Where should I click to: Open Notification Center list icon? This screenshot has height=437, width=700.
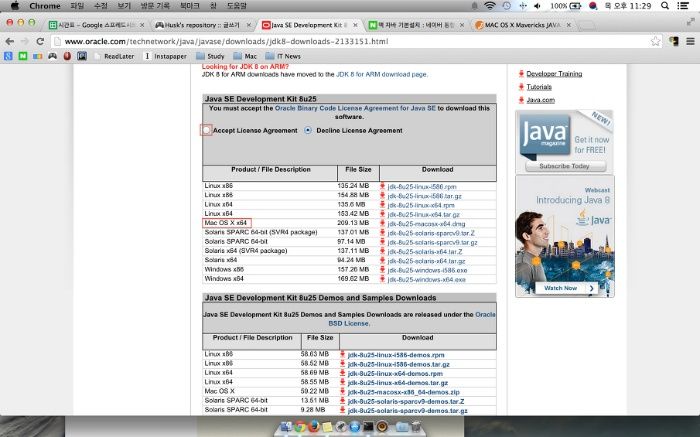coord(683,6)
